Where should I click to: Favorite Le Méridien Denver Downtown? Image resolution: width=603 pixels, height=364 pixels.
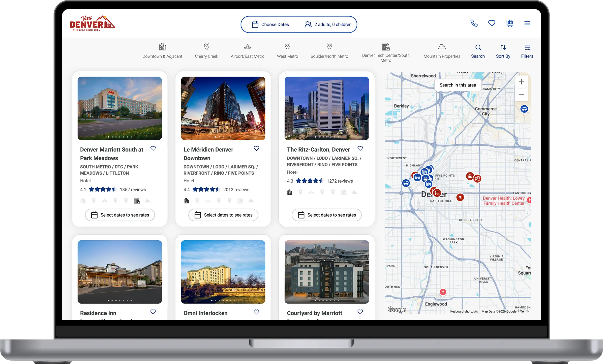point(256,148)
